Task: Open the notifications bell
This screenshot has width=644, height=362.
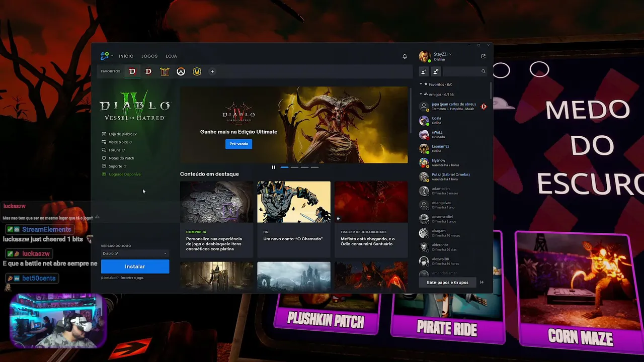Action: (x=405, y=56)
